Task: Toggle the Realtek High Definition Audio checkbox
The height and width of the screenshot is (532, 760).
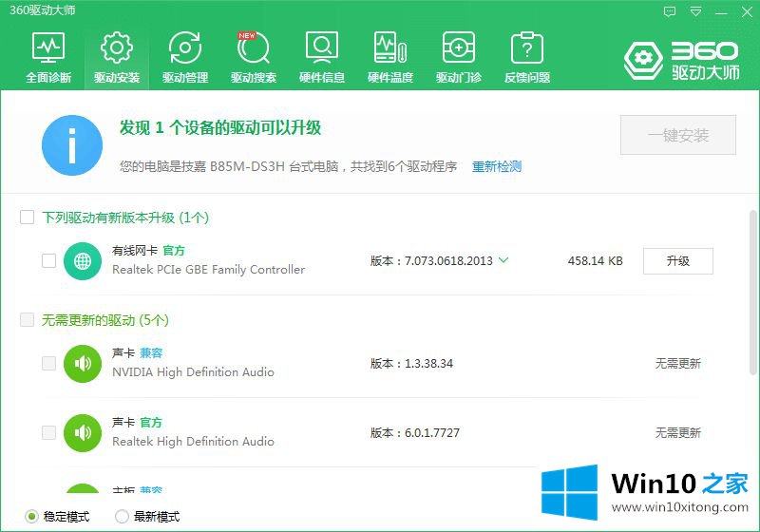Action: pyautogui.click(x=49, y=432)
